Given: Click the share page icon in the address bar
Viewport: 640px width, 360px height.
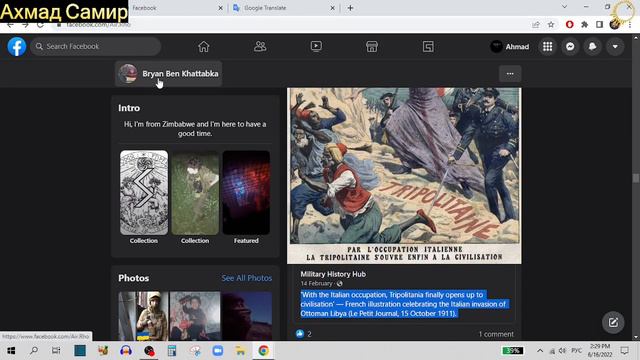Looking at the screenshot, I should (x=536, y=24).
